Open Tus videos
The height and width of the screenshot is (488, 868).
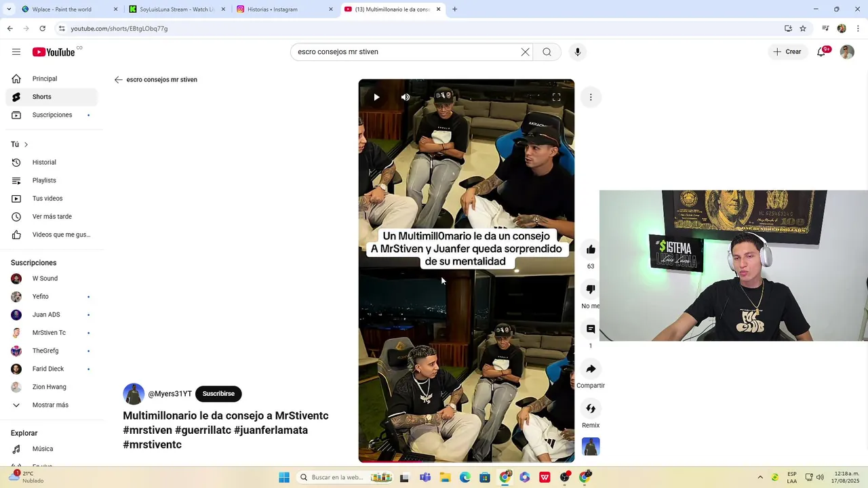click(x=52, y=199)
